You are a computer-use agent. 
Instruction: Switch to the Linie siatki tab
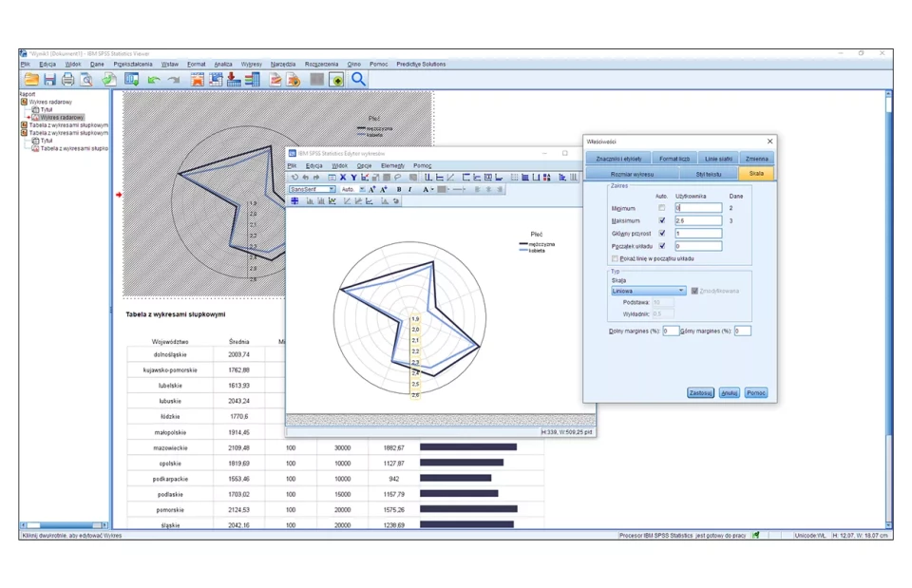[x=718, y=159]
